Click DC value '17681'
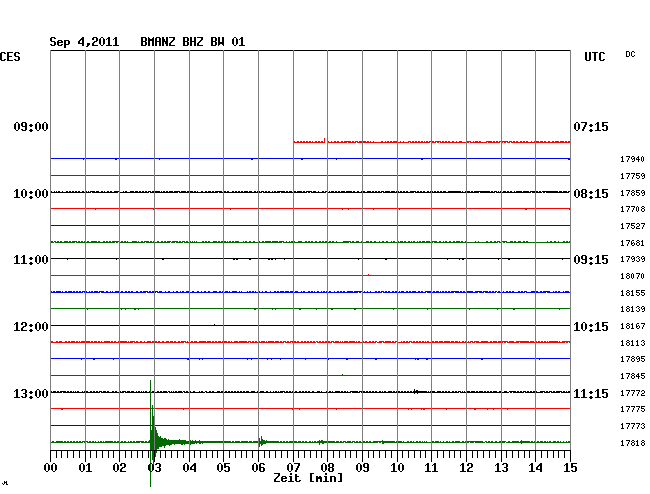Screen dimensions: 650x494 [x=633, y=243]
